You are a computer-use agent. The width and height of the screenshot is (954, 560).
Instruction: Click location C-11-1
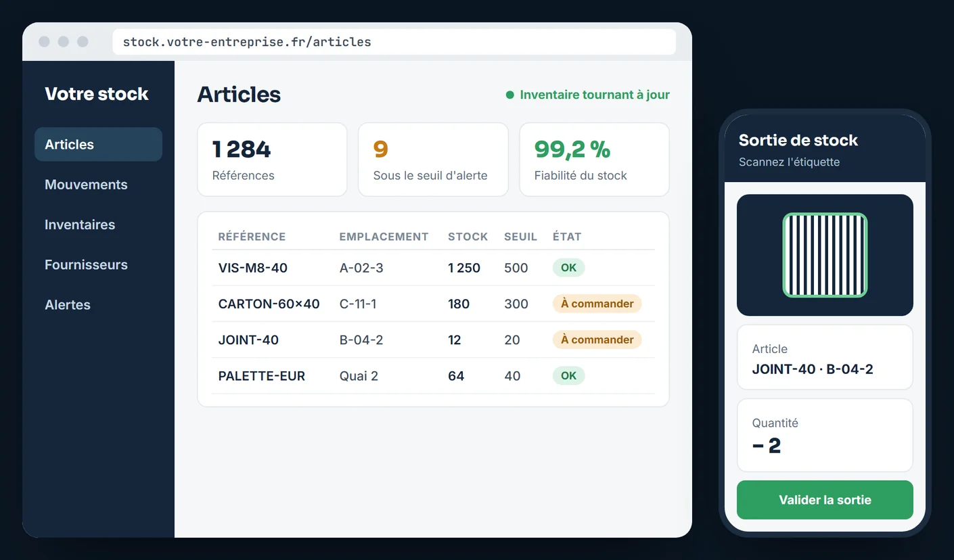point(358,304)
